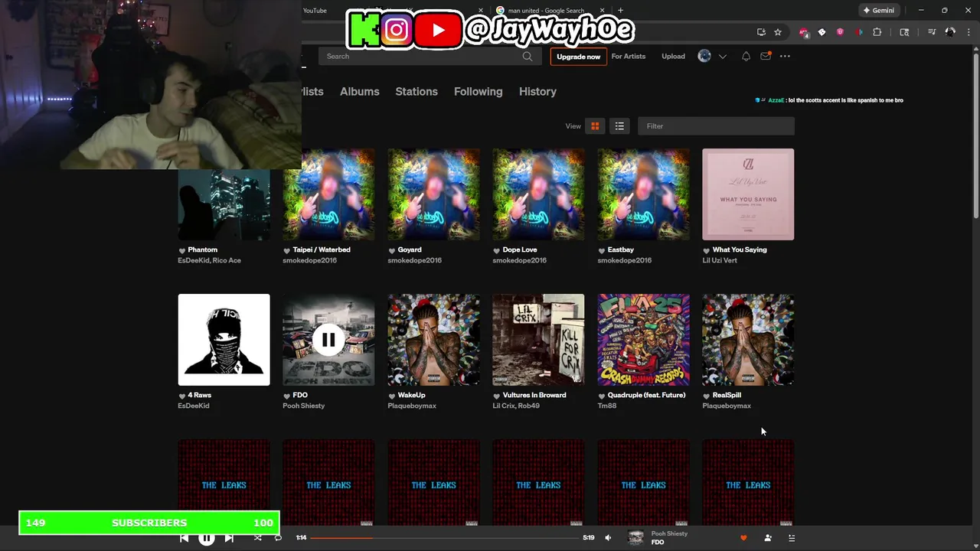Open Vultures In Broward cover

[538, 340]
